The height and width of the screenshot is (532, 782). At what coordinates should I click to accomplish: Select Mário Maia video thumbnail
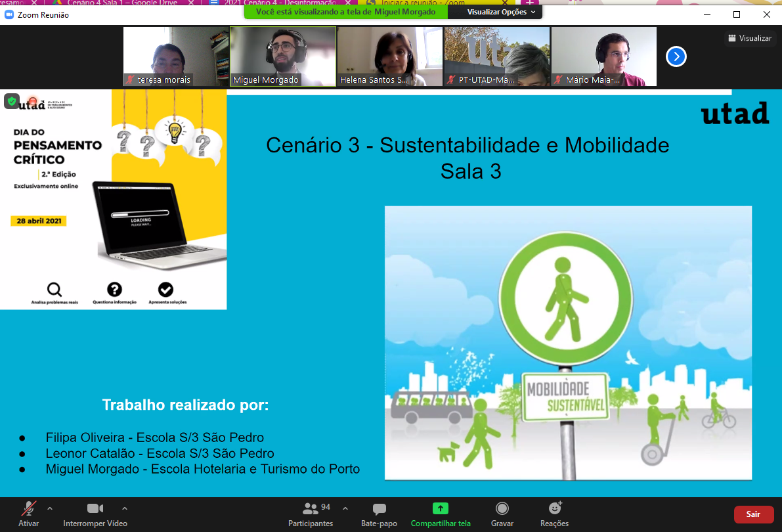click(x=604, y=56)
